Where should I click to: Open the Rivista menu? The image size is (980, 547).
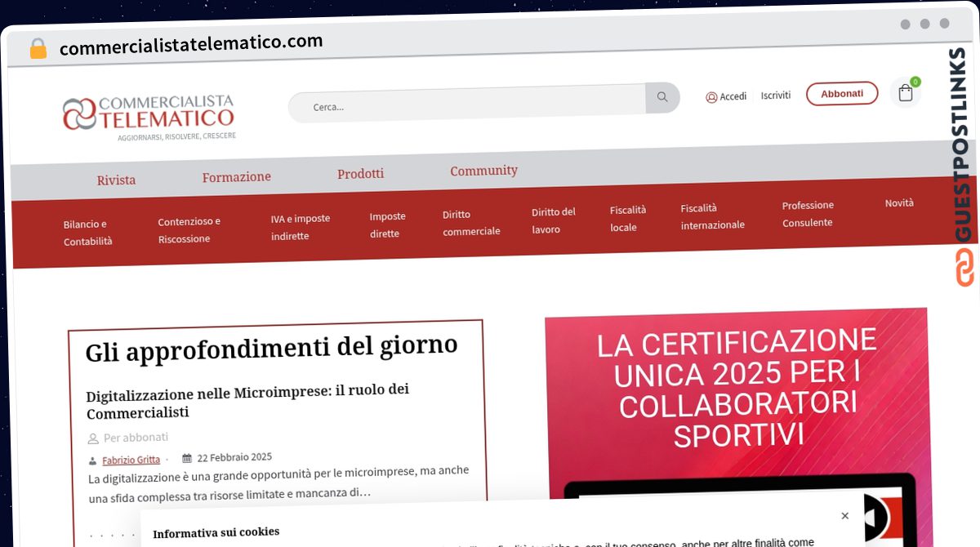(116, 180)
